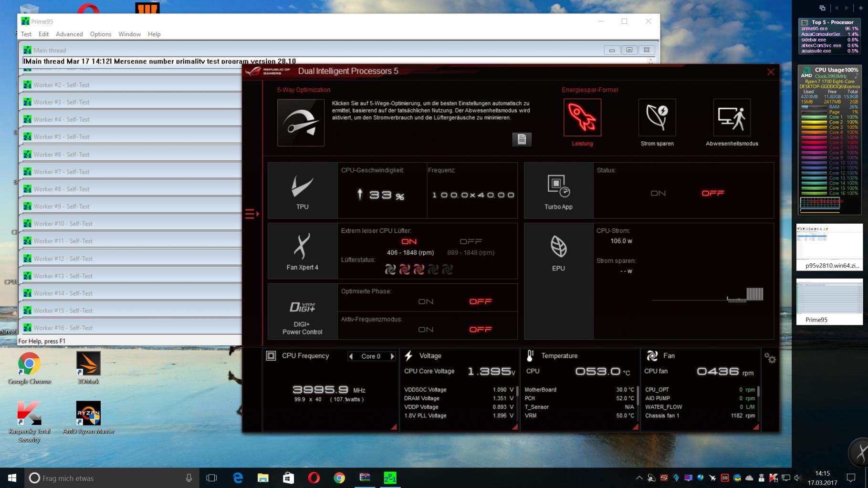Open the Test menu in Prime95
The width and height of the screenshot is (868, 488).
(26, 34)
